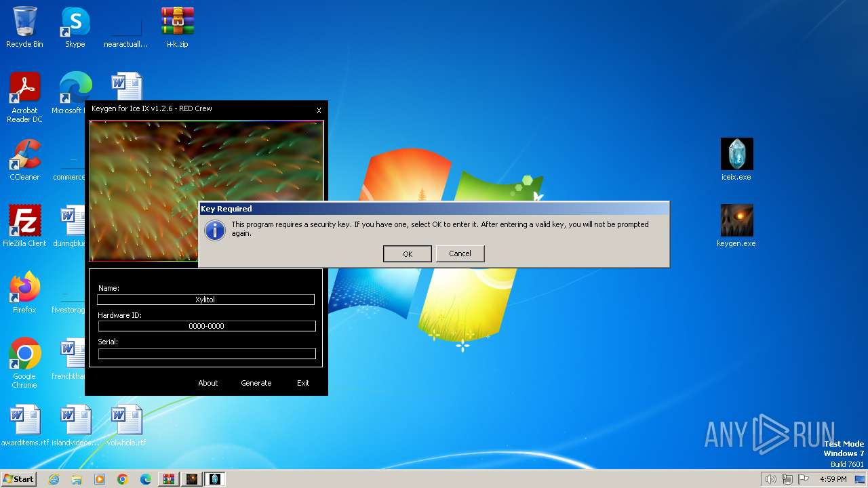The height and width of the screenshot is (488, 868).
Task: Launch Firefox from the desktop
Action: 24,293
